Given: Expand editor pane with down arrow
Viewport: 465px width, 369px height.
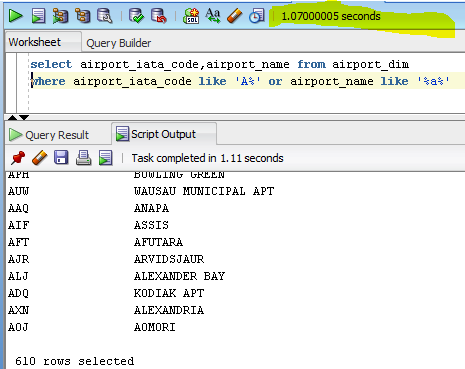Looking at the screenshot, I should coord(24,117).
